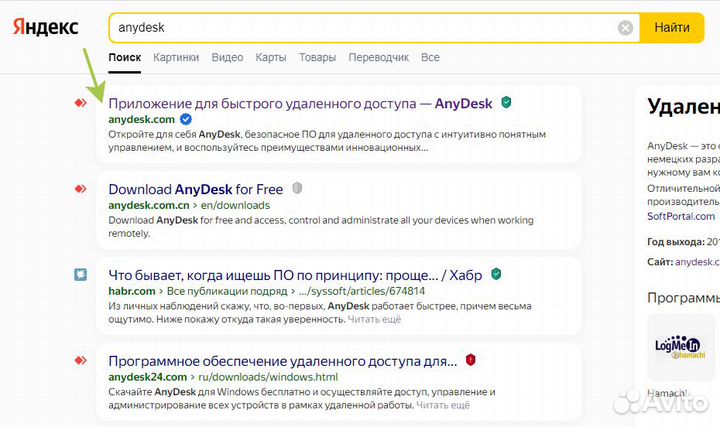Click the Найти search button
720x427 pixels.
(672, 28)
